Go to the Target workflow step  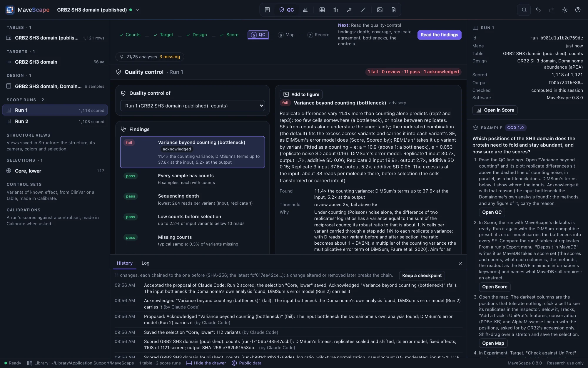163,35
